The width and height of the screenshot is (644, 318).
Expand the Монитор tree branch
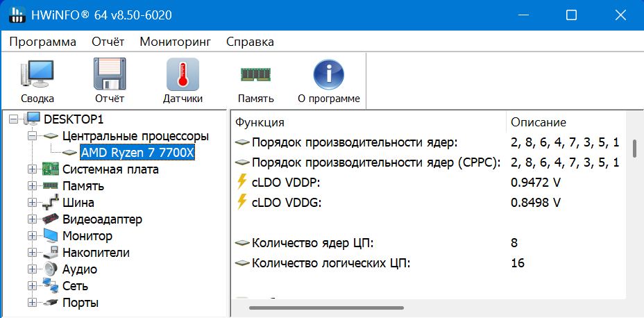32,236
